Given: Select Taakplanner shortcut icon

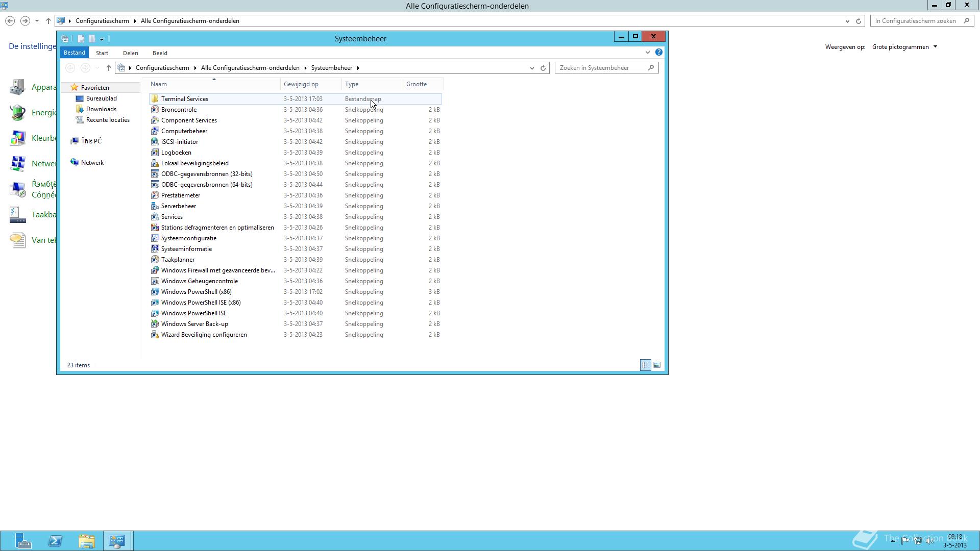Looking at the screenshot, I should 155,260.
